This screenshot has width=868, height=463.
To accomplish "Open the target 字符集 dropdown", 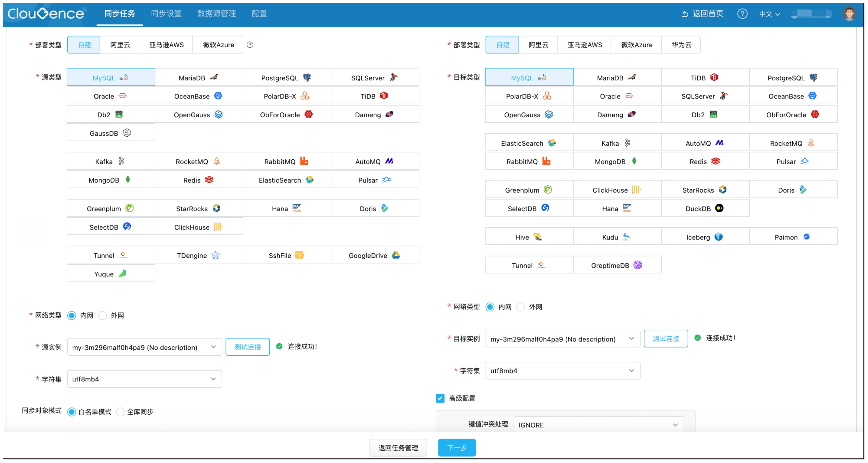I will tap(563, 371).
